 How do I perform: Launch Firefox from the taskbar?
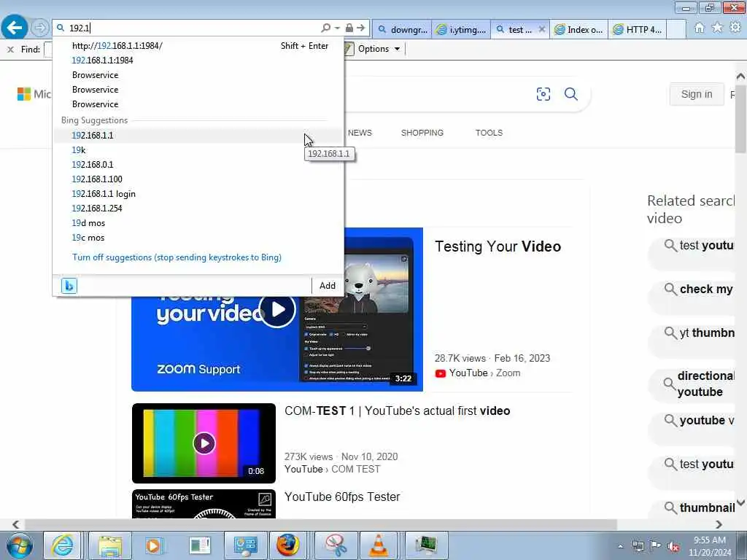click(x=287, y=545)
